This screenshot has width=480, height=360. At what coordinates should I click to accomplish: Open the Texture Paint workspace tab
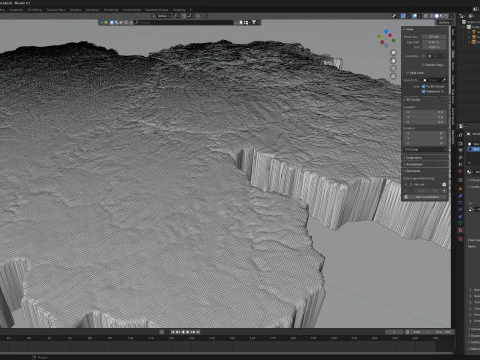click(x=56, y=10)
